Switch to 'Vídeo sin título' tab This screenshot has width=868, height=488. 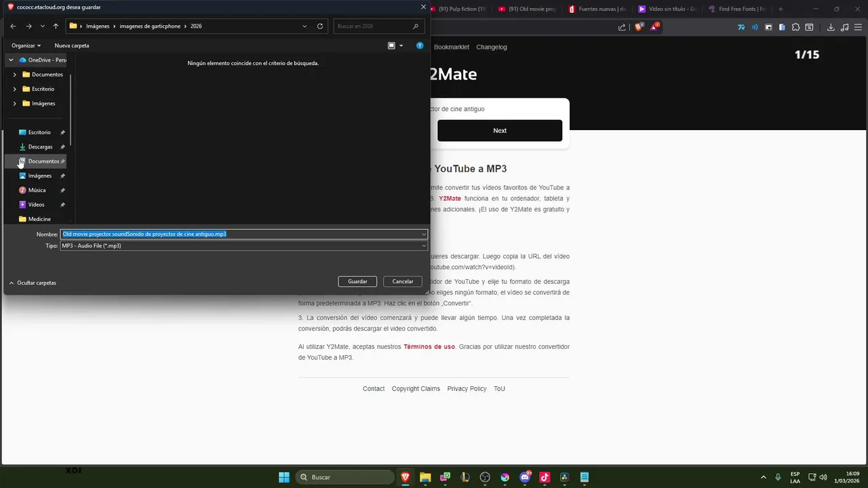667,9
